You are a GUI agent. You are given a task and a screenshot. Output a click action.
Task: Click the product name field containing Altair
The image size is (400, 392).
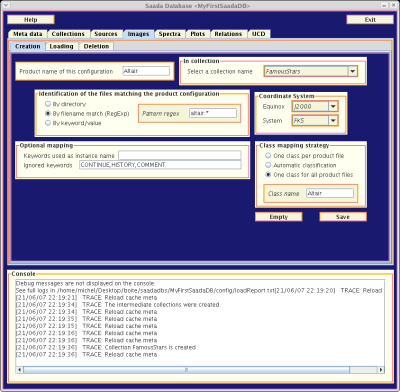[146, 71]
